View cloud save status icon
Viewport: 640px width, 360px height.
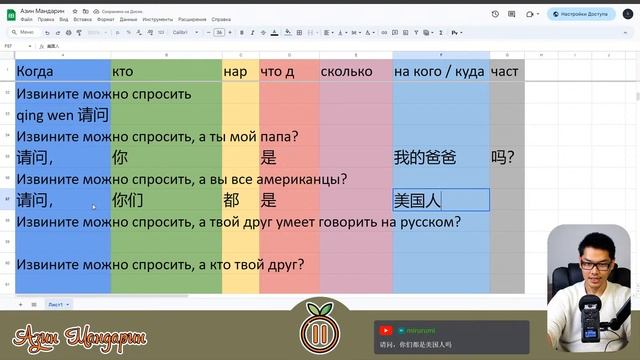click(x=96, y=11)
